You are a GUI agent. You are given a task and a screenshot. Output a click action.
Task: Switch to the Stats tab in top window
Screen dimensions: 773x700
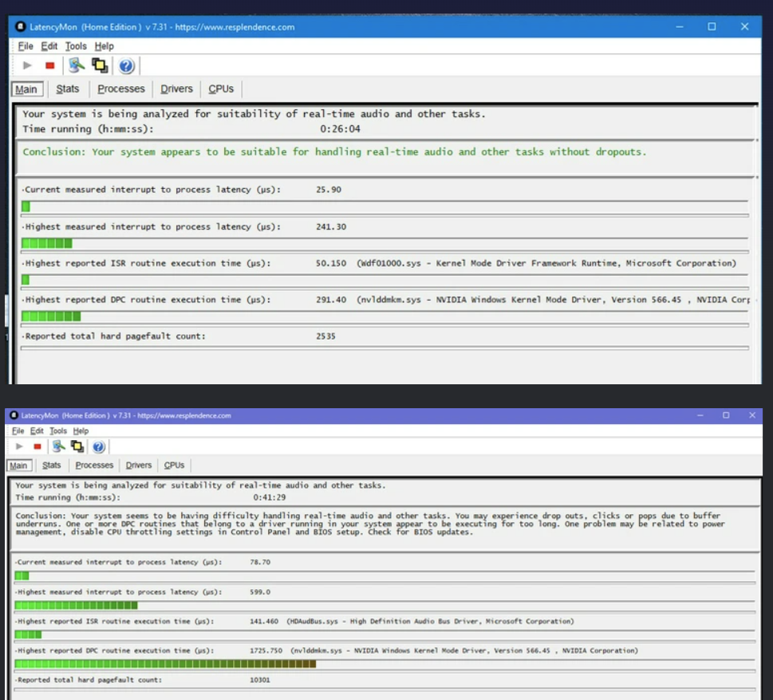68,88
